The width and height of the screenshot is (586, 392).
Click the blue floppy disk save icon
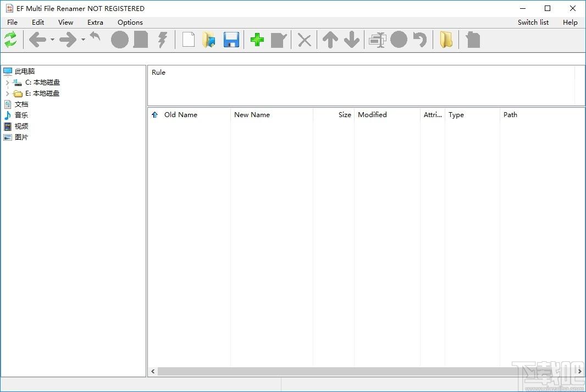click(231, 40)
